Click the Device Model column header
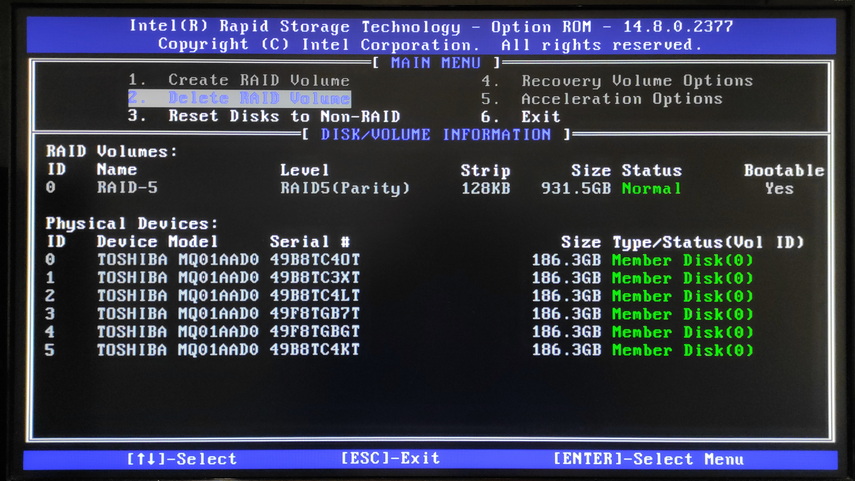The height and width of the screenshot is (481, 855). (x=157, y=242)
